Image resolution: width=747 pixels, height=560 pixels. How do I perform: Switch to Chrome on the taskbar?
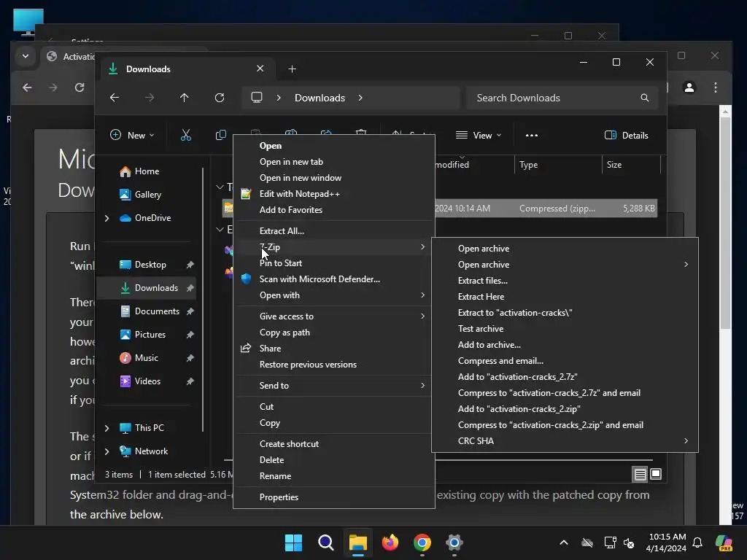[422, 542]
